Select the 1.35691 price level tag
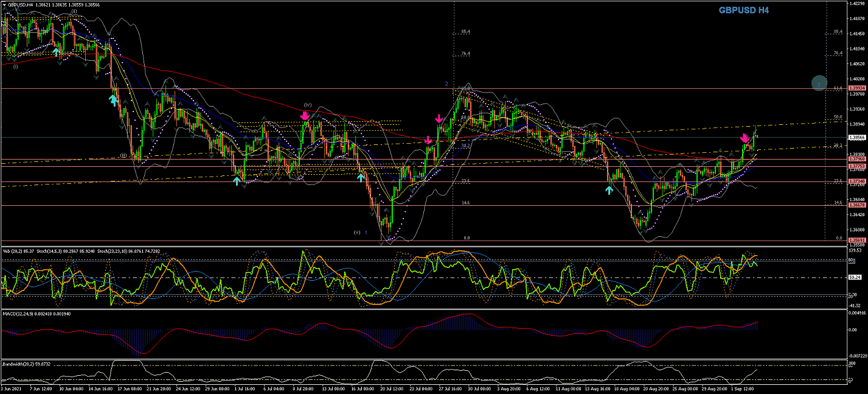 [857, 241]
